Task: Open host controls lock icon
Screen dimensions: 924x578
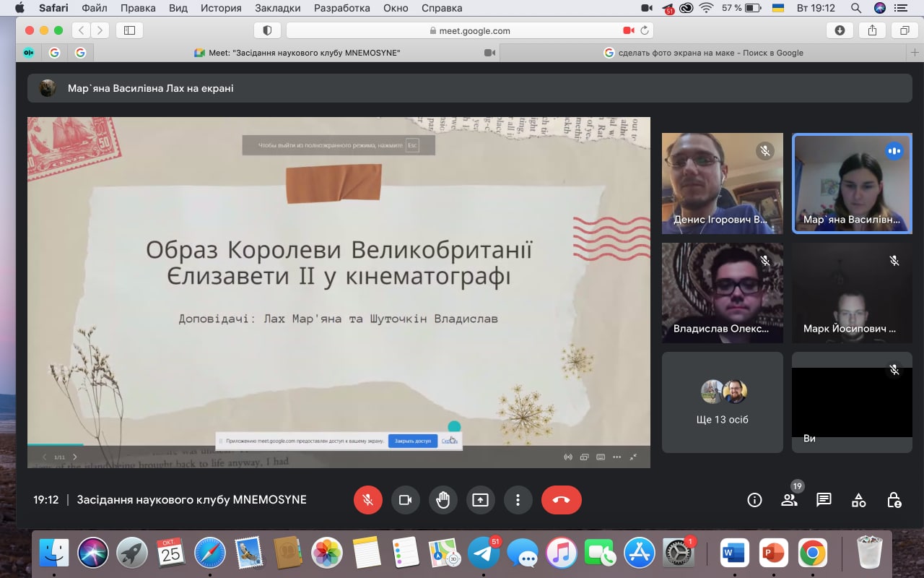Action: pos(894,500)
